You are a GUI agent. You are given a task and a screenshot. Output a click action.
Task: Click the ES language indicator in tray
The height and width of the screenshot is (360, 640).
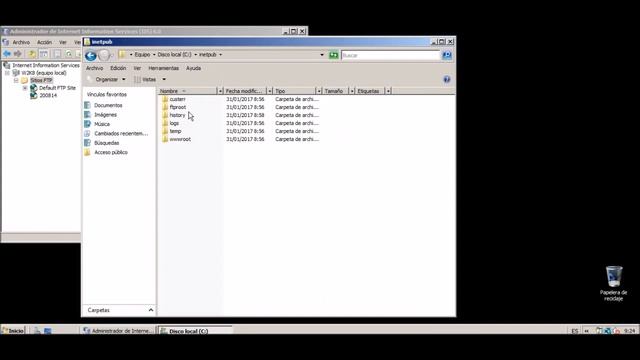tap(575, 331)
